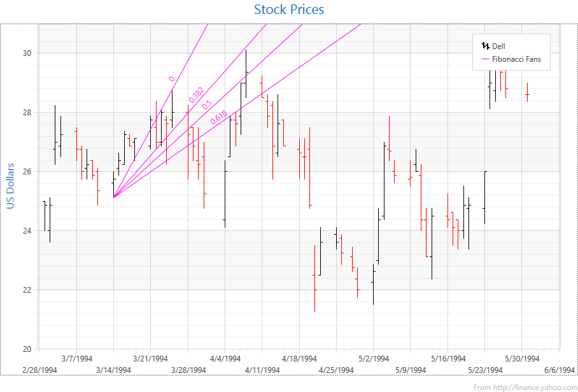This screenshot has height=392, width=578.
Task: Click the 3/14/1994 date label
Action: tap(113, 370)
